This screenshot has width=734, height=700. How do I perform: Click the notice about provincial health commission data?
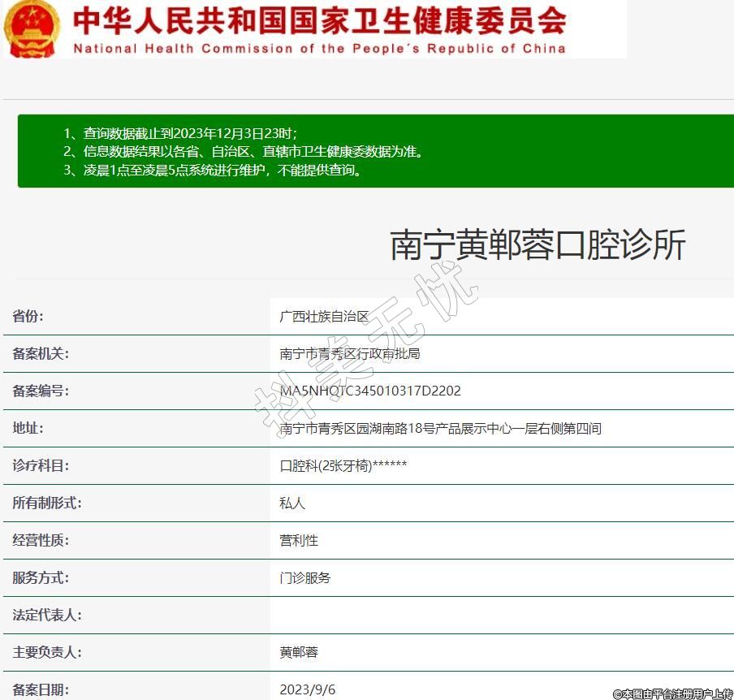[x=243, y=151]
